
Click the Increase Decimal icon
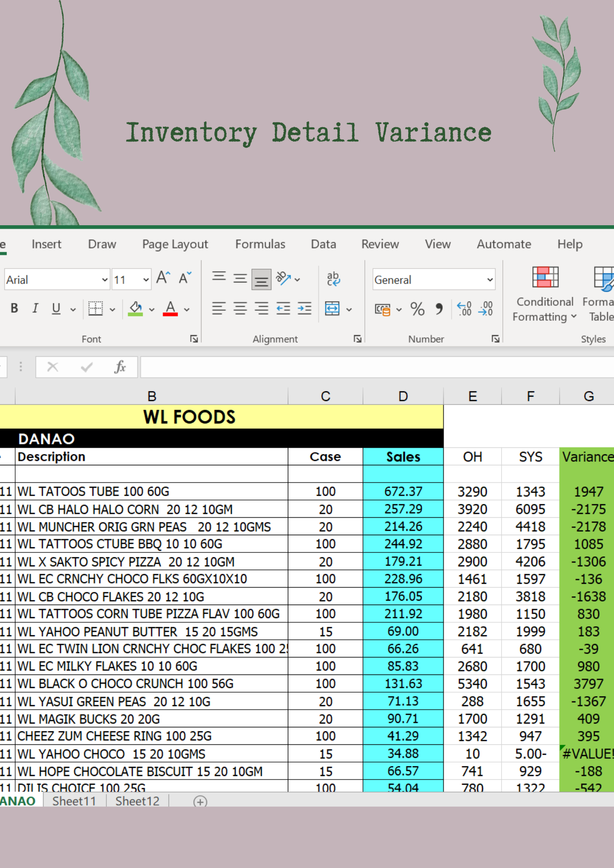464,309
